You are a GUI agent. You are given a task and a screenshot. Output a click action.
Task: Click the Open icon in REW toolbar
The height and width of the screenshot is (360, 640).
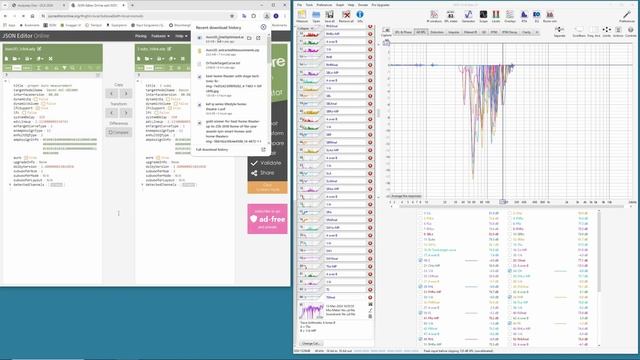point(316,16)
